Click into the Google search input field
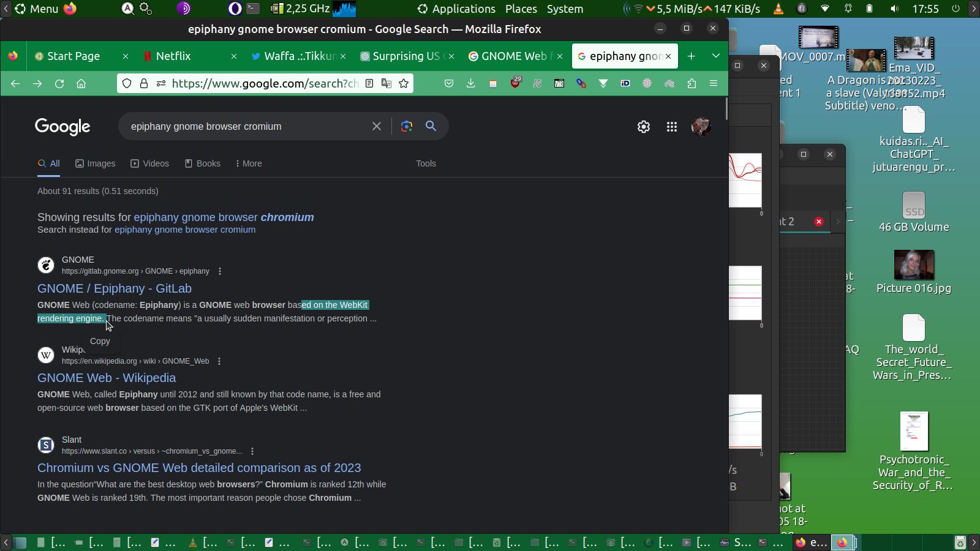980x551 pixels. point(247,126)
